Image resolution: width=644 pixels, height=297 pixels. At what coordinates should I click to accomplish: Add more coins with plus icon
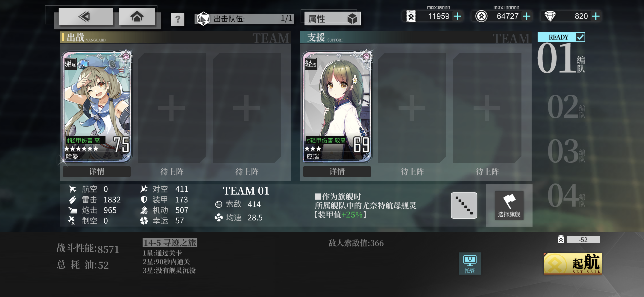[x=527, y=16]
